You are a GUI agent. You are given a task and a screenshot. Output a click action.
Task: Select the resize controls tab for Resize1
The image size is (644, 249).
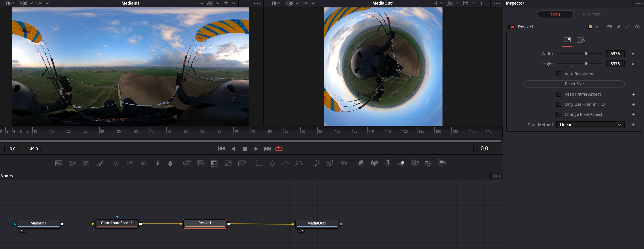coord(567,40)
